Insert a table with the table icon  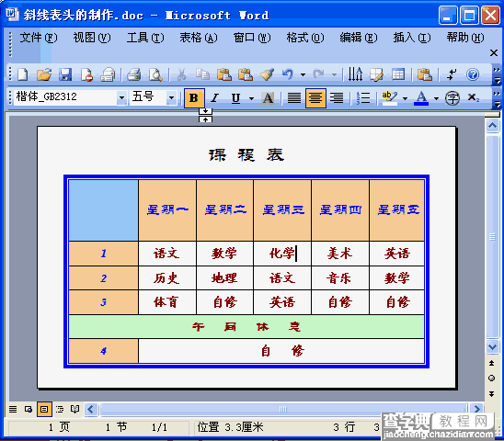point(398,74)
